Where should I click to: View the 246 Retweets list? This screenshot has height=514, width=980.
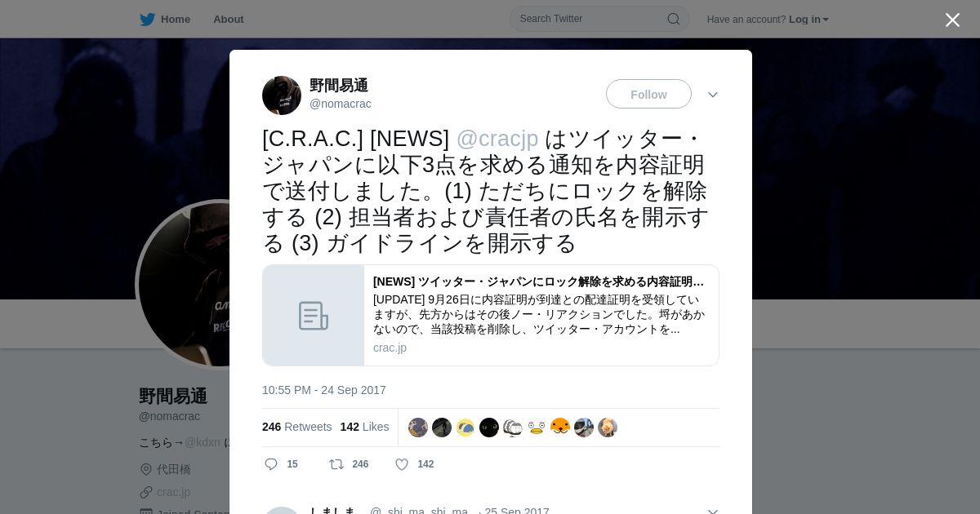point(296,427)
